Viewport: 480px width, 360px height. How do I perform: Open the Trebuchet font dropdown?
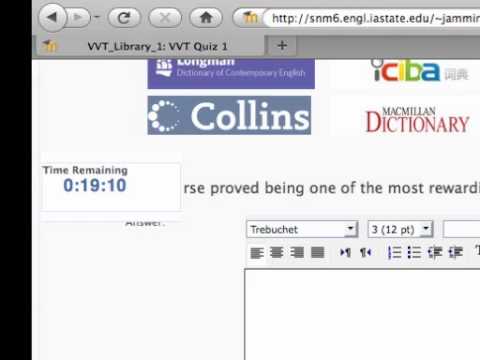coord(302,229)
